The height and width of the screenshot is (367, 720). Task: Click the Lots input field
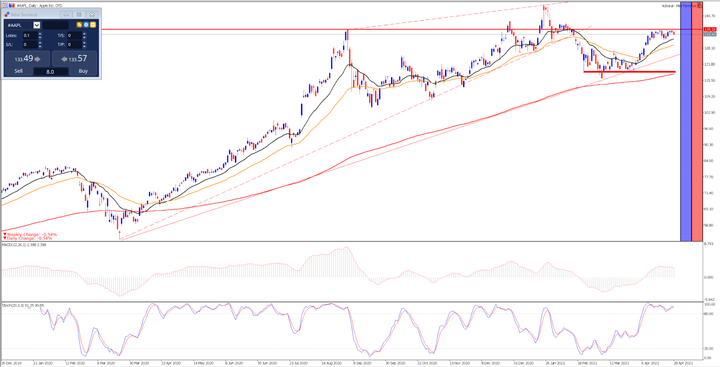(x=30, y=35)
